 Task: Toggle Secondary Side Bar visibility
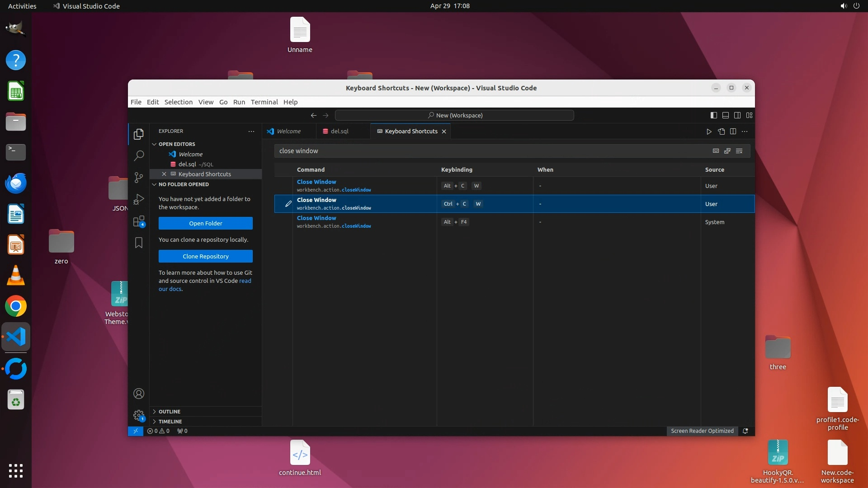pos(737,115)
